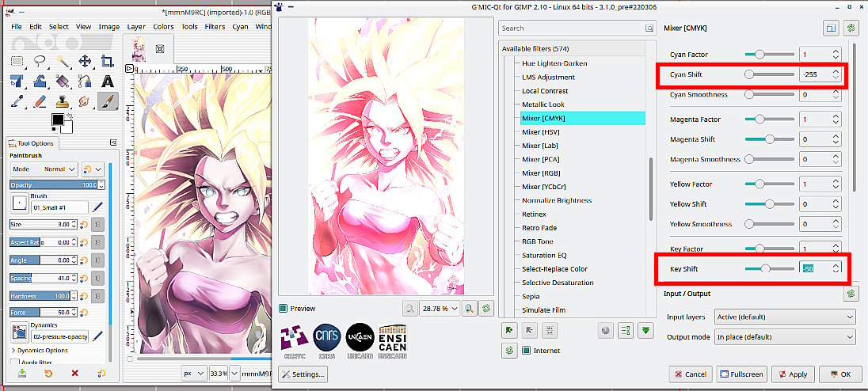Open the GIMP Filters menu
This screenshot has height=391, width=868.
[x=215, y=27]
